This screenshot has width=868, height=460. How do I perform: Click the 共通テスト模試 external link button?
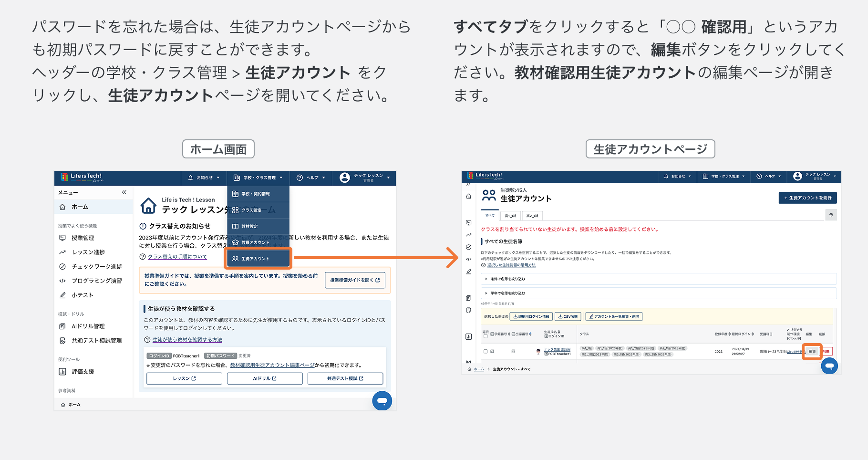pos(345,378)
